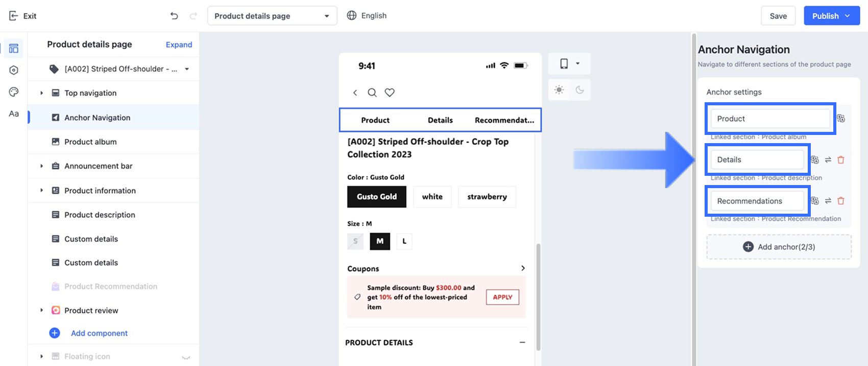Click the search icon in phone preview

coord(372,93)
